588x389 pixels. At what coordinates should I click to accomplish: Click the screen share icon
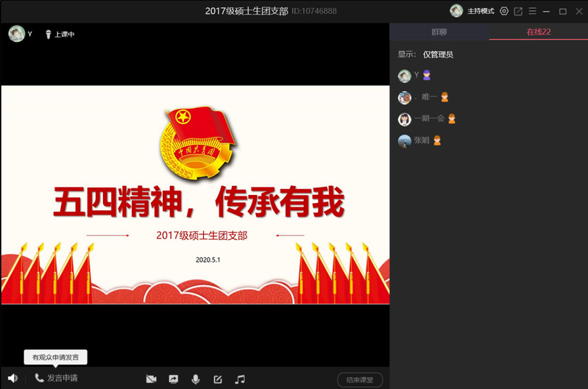coord(174,379)
